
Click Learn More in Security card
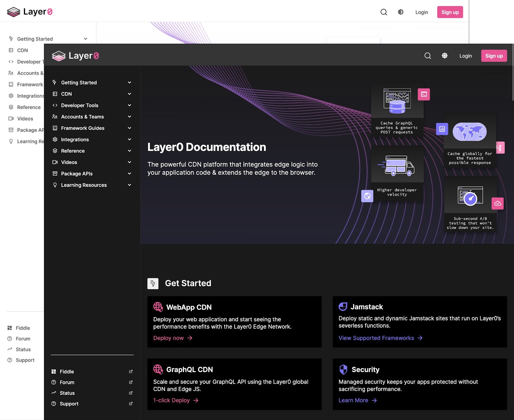point(358,400)
